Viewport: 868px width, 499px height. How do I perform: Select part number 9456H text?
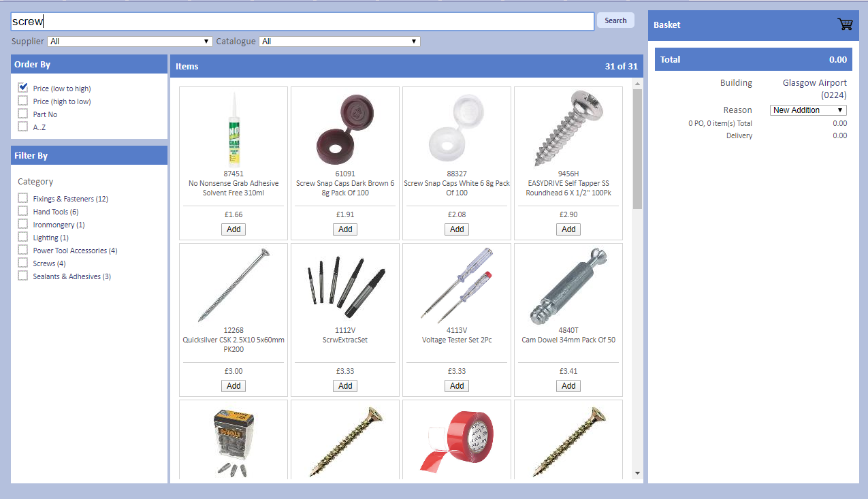568,174
